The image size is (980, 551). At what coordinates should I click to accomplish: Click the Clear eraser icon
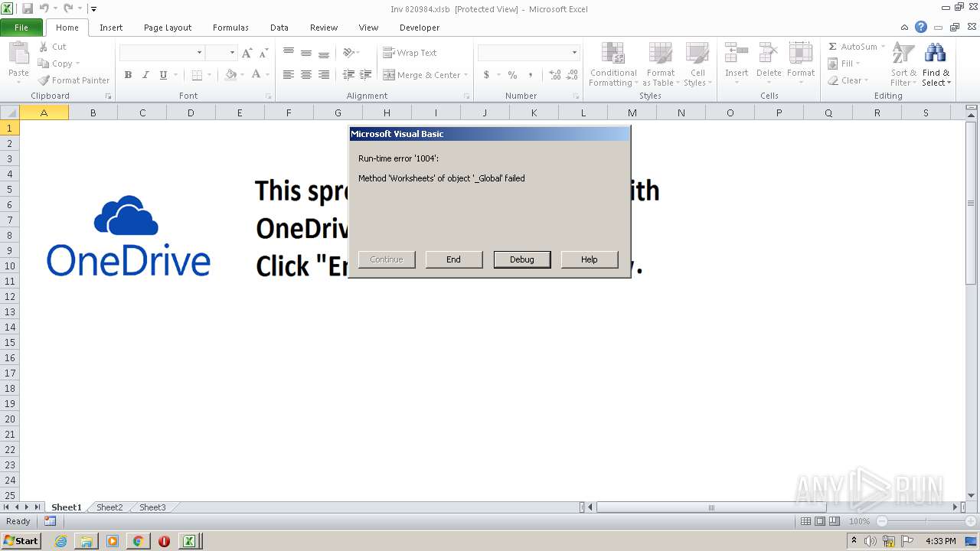833,80
